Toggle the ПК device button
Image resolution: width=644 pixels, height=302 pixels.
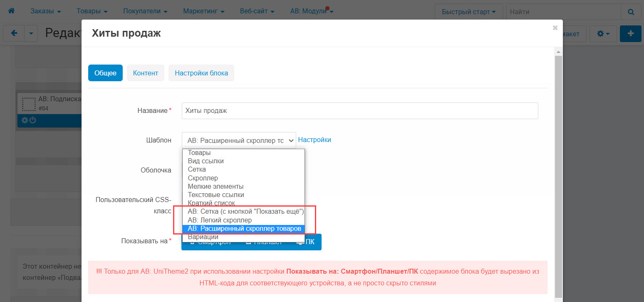[x=305, y=242]
